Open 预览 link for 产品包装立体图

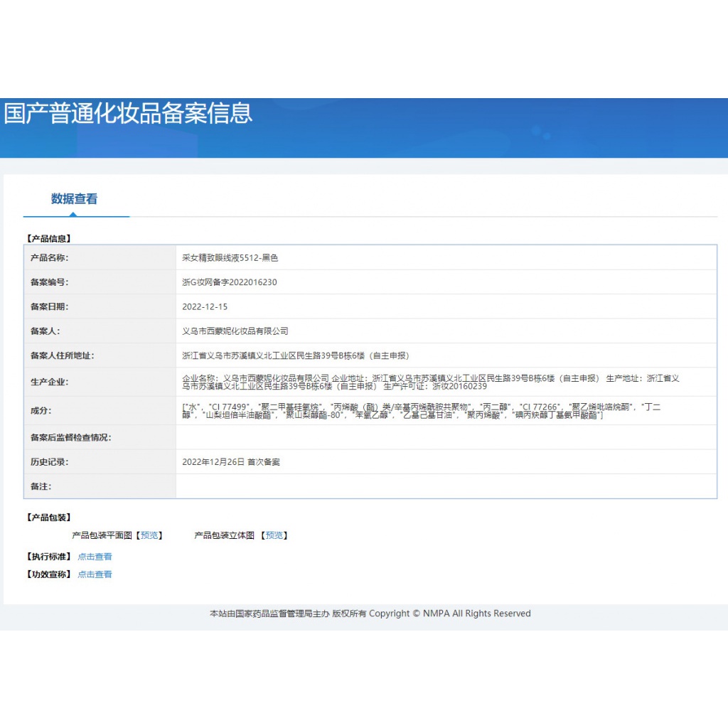(x=274, y=535)
